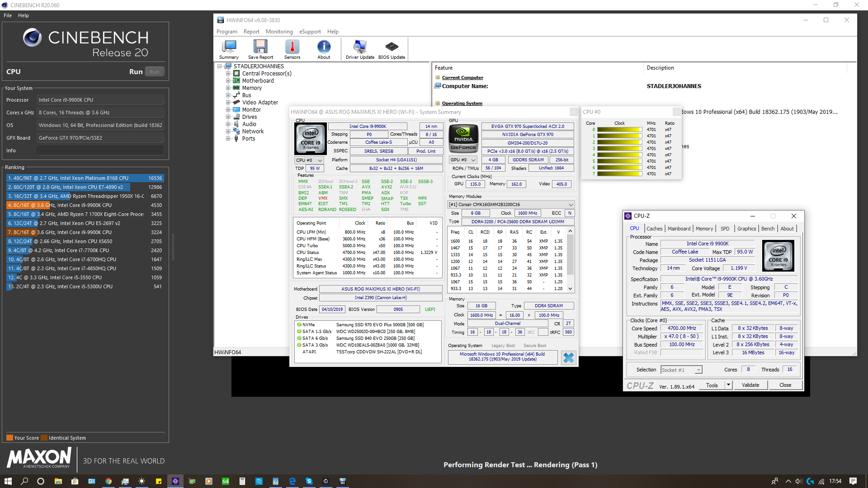
Task: Switch to the Bench tab in CPU-Z
Action: (767, 229)
